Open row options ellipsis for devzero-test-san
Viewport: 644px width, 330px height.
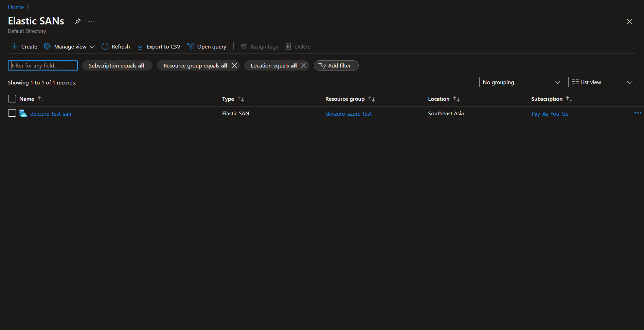click(638, 113)
